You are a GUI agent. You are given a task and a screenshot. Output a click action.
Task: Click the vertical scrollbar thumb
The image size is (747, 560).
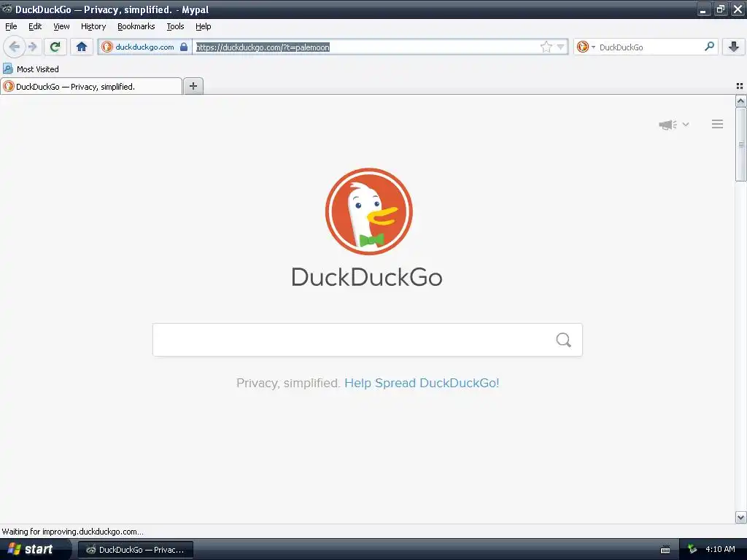740,144
